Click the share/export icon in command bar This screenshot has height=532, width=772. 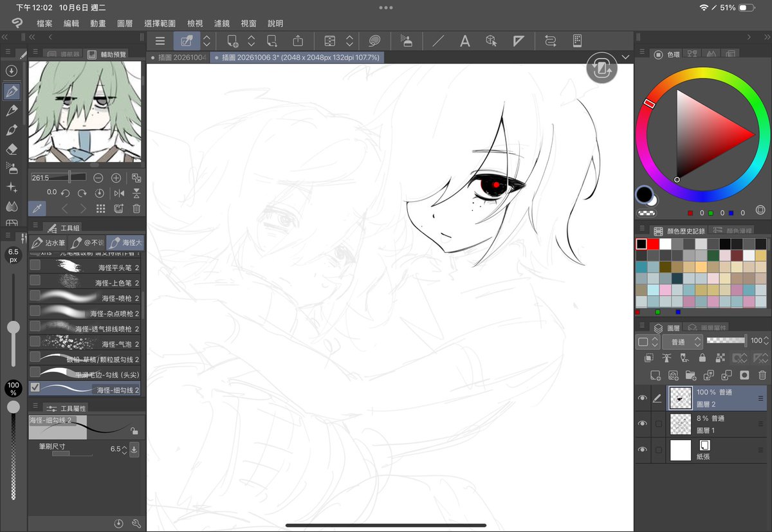pyautogui.click(x=298, y=41)
